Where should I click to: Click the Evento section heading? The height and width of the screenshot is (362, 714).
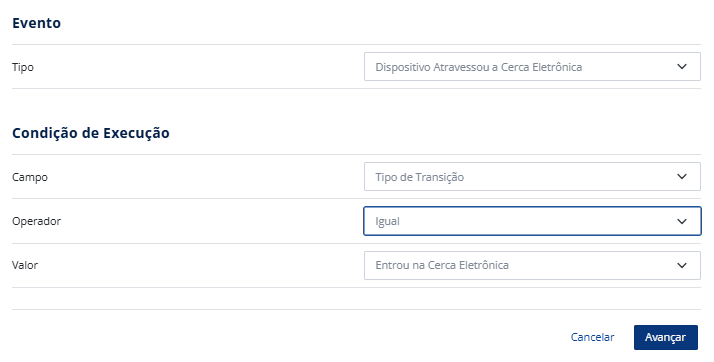coord(36,23)
